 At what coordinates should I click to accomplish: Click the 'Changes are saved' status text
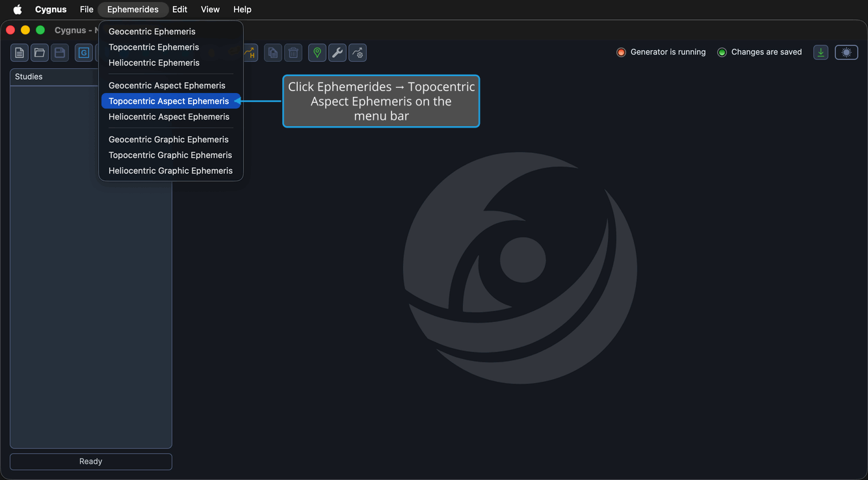pos(767,52)
